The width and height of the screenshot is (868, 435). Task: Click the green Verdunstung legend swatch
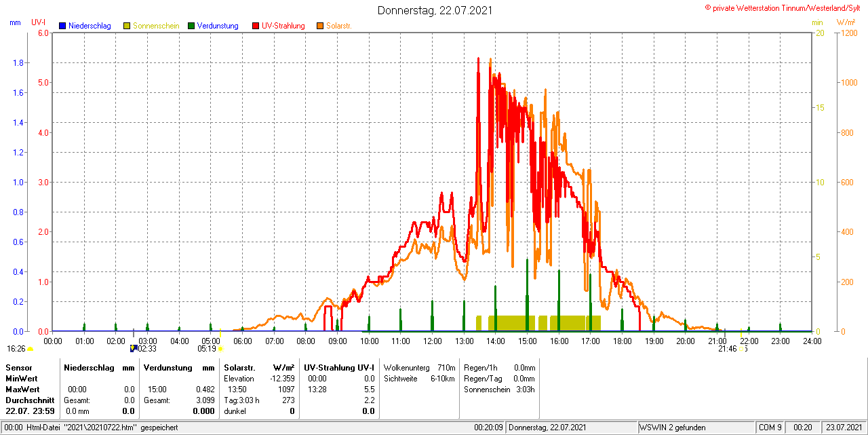(191, 26)
